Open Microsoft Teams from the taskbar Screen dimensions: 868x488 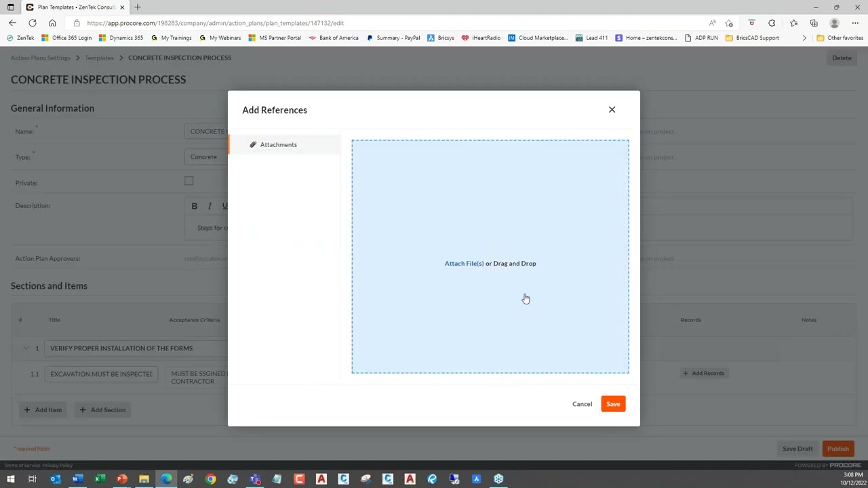coord(255,479)
